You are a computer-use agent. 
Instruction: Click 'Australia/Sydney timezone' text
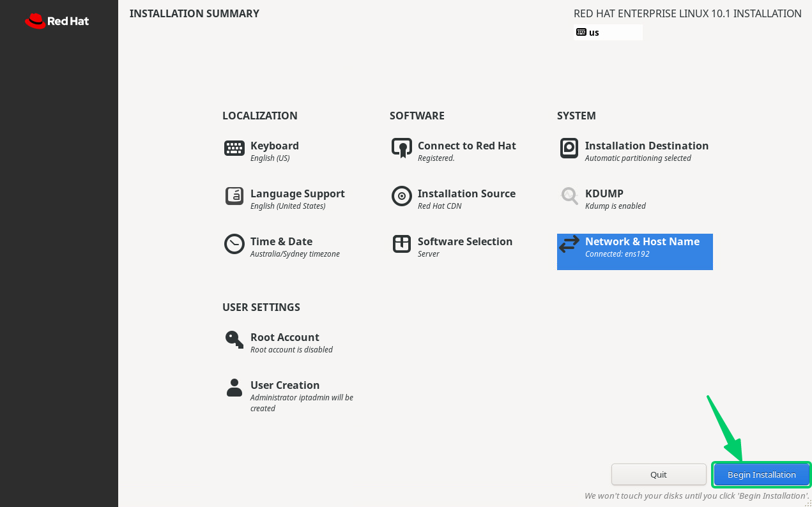(295, 254)
